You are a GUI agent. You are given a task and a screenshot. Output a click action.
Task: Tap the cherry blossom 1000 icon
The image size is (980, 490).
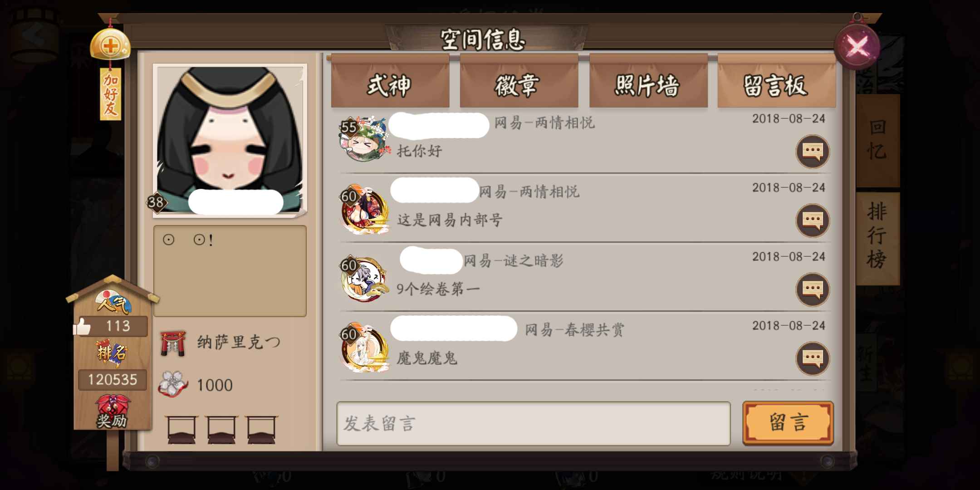(172, 384)
